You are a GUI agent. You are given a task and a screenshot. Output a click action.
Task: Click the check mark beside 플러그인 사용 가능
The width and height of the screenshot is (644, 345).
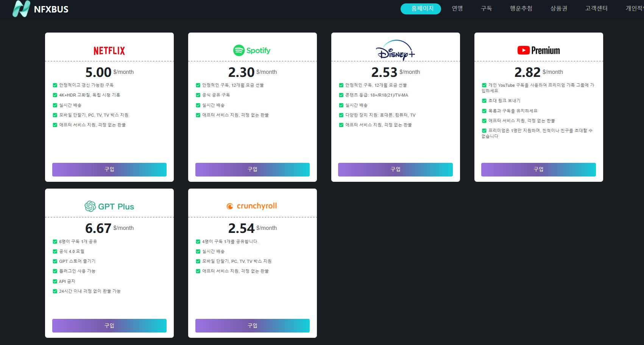pyautogui.click(x=55, y=271)
